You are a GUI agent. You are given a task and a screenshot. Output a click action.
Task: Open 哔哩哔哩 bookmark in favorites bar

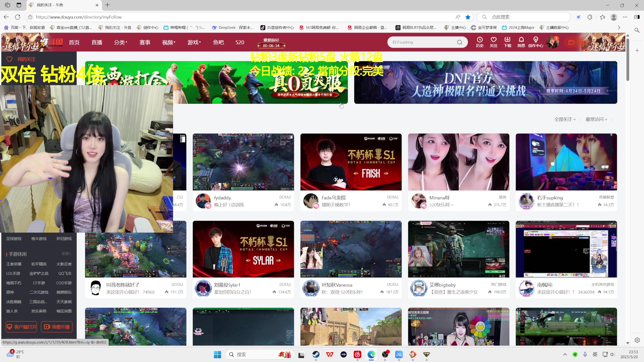(x=184, y=27)
